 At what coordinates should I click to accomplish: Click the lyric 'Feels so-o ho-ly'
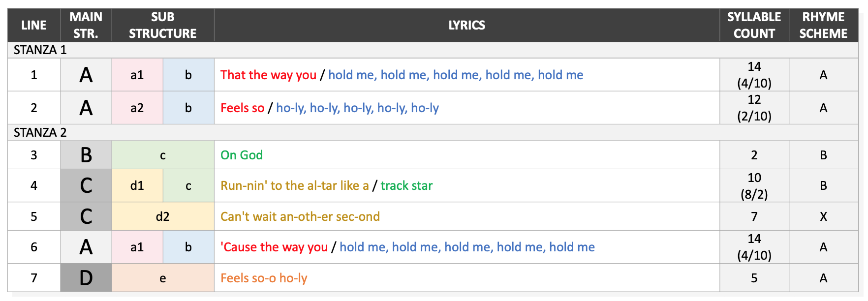coord(264,278)
